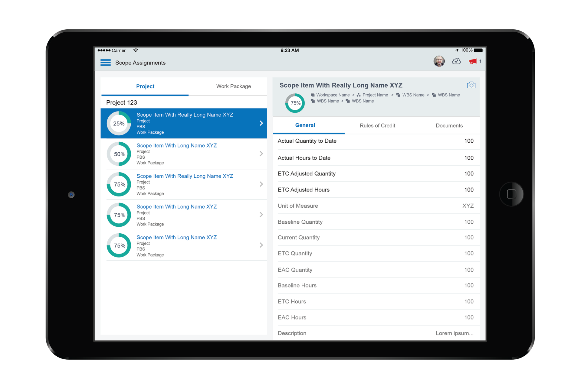The width and height of the screenshot is (581, 392).
Task: Edit the Actual Quantity to Date value
Action: point(468,141)
